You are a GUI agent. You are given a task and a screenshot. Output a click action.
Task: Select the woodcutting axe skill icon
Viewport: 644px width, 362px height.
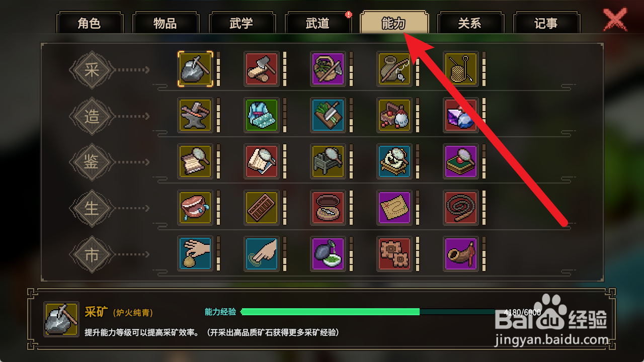pos(262,69)
